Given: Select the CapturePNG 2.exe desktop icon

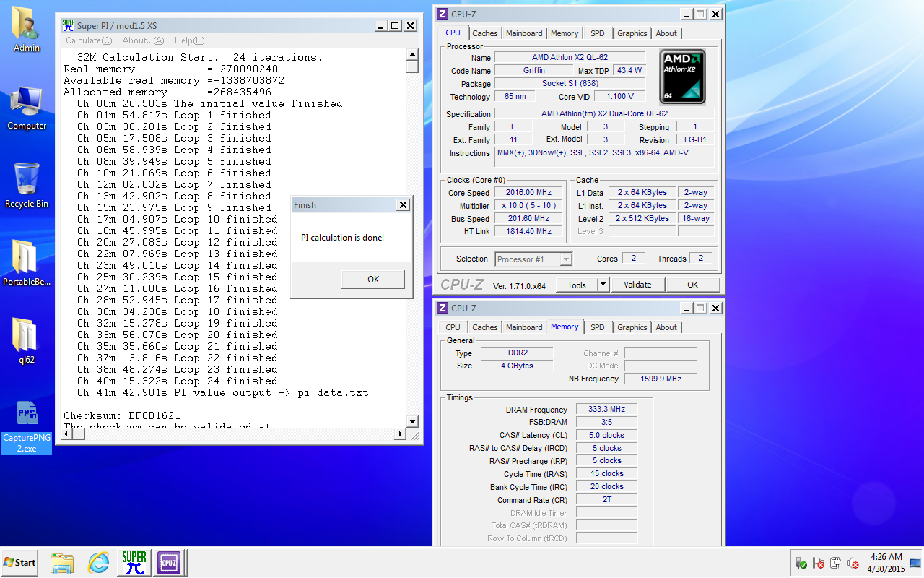Looking at the screenshot, I should pyautogui.click(x=27, y=426).
